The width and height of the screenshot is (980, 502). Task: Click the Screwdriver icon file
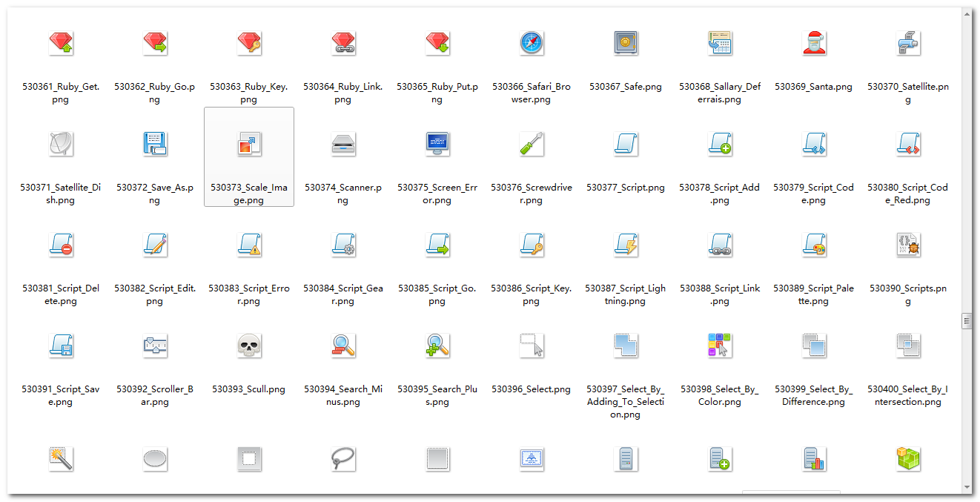[532, 145]
